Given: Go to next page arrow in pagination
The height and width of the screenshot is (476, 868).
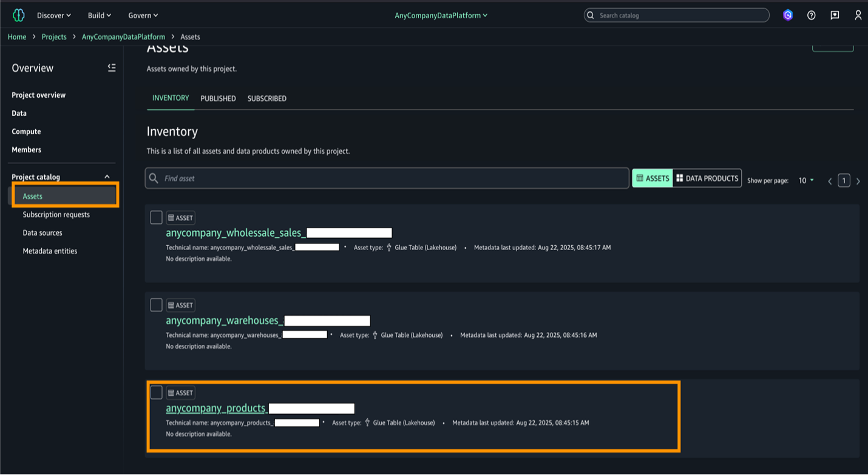Looking at the screenshot, I should click(x=858, y=181).
